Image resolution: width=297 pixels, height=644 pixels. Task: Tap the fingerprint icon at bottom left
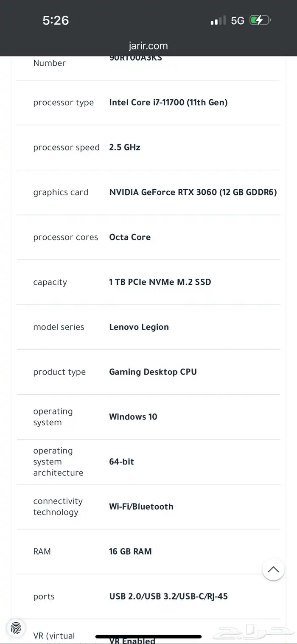(x=16, y=627)
